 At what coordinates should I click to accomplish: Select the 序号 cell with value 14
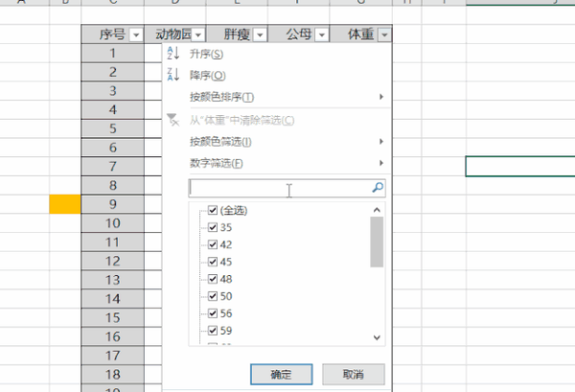point(112,299)
